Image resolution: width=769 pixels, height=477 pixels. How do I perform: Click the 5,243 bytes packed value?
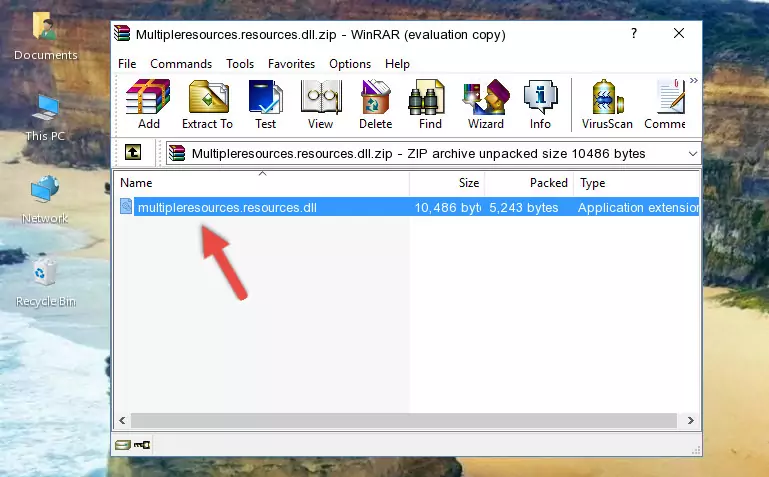523,208
